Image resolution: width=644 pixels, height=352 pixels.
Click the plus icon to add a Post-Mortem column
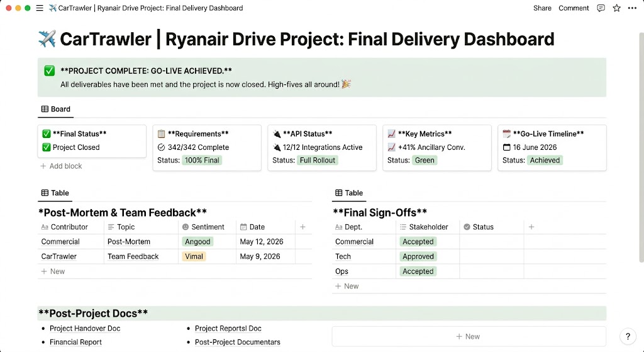coord(303,227)
